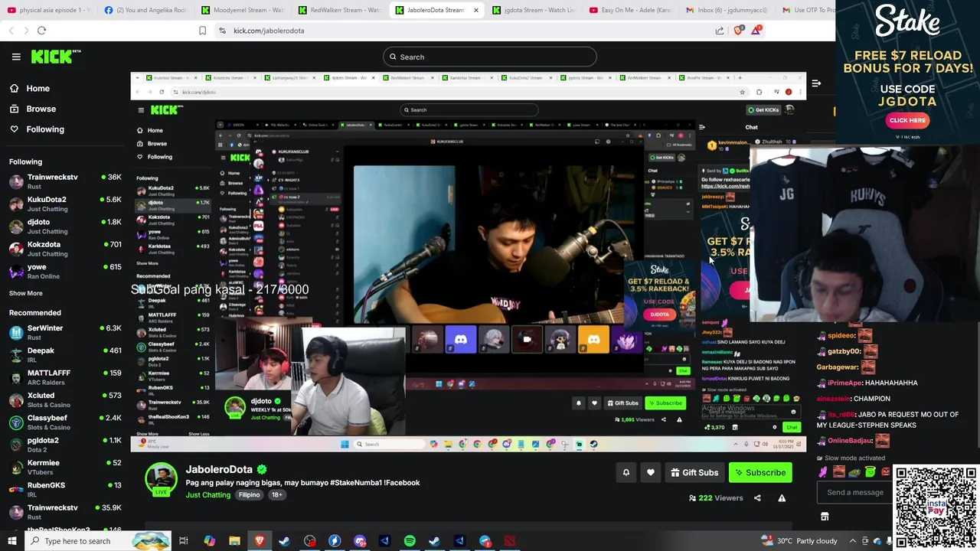The height and width of the screenshot is (551, 980).
Task: Open the Brave Shields lion icon
Action: [x=738, y=31]
